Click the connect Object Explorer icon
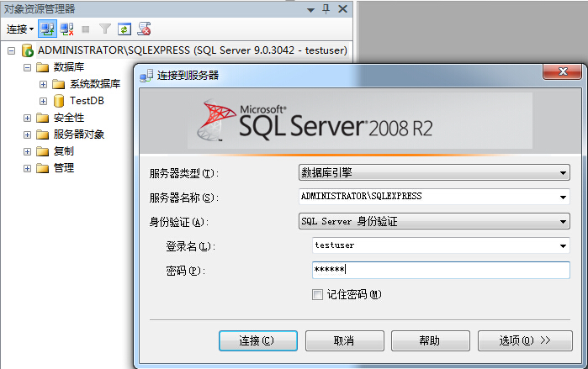Viewport: 588px width, 369px height. (x=48, y=29)
